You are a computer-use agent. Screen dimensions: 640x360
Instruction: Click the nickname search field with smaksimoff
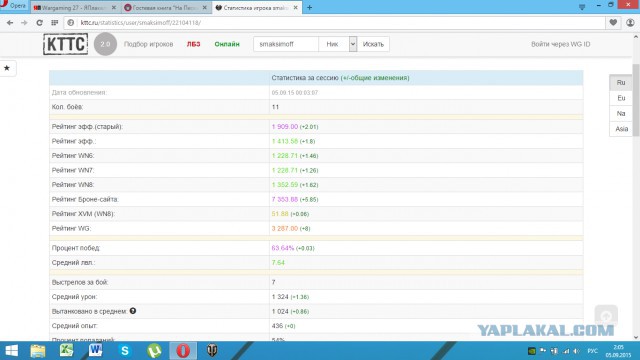tap(286, 44)
